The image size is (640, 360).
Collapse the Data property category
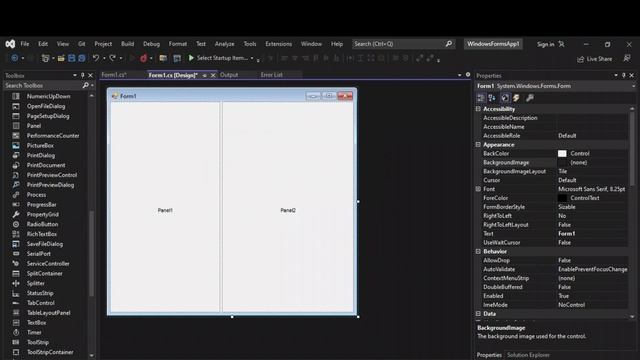(x=478, y=313)
